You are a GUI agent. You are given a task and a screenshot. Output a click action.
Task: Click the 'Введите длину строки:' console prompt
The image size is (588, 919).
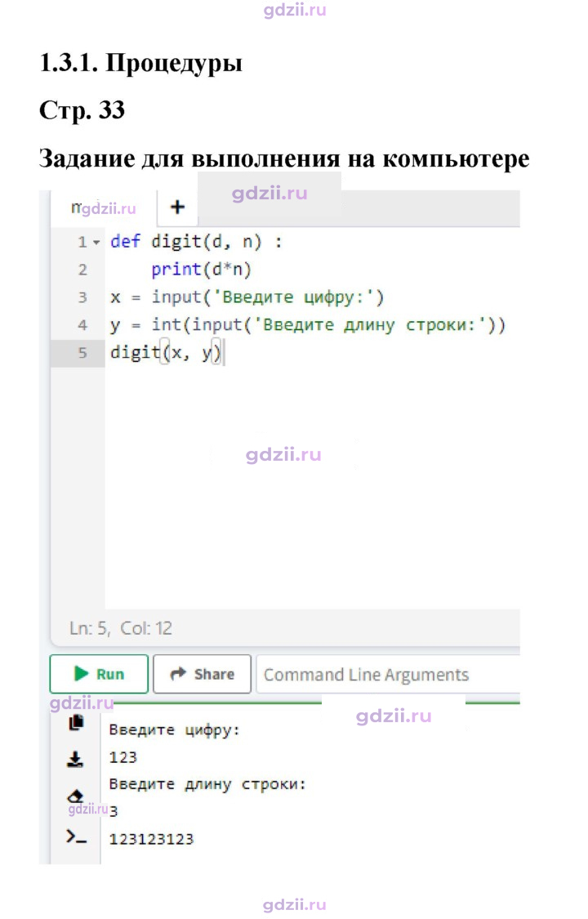point(208,784)
